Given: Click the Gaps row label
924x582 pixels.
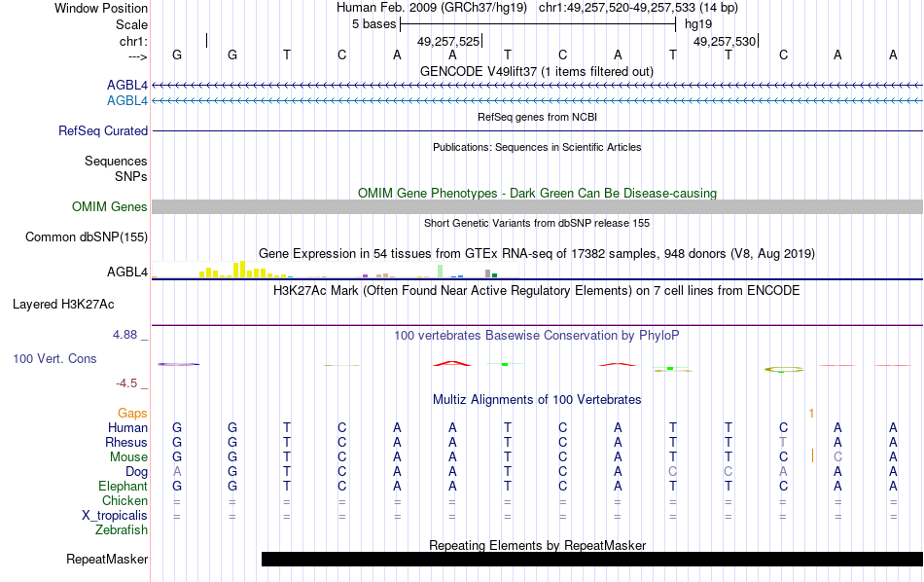Looking at the screenshot, I should 132,414.
